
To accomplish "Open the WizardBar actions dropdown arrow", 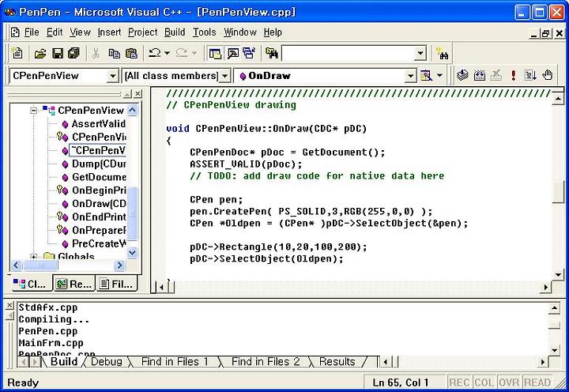I will (x=439, y=76).
